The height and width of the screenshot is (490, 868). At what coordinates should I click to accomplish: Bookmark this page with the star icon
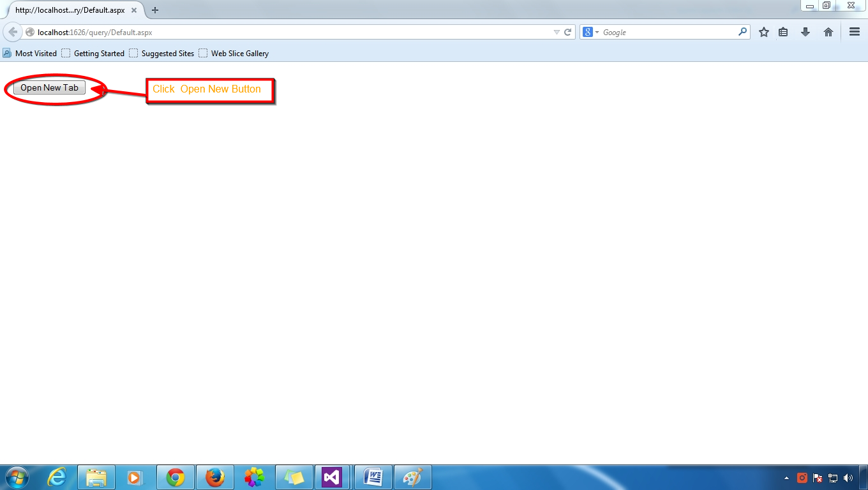(764, 32)
